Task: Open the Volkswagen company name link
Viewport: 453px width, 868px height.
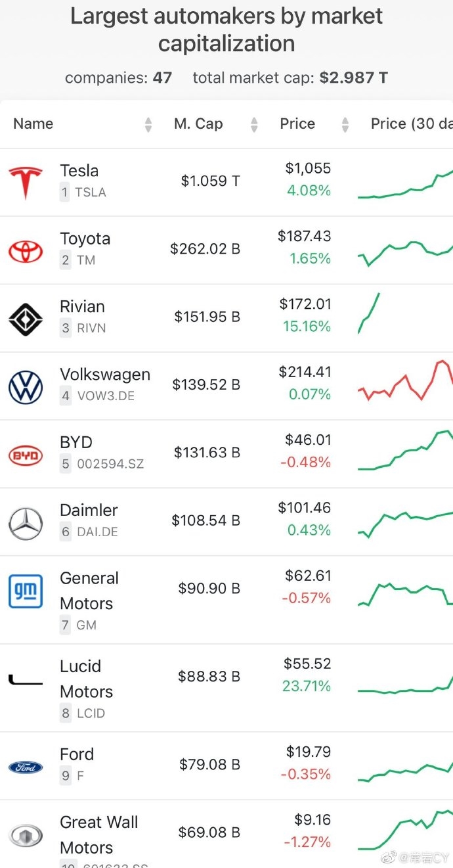Action: [105, 375]
